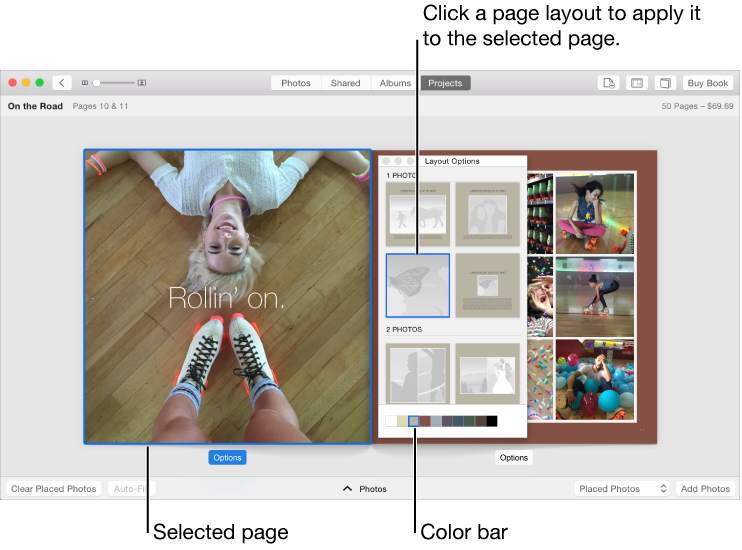Apply the small butterfly with text layout
The height and width of the screenshot is (550, 742).
[487, 285]
